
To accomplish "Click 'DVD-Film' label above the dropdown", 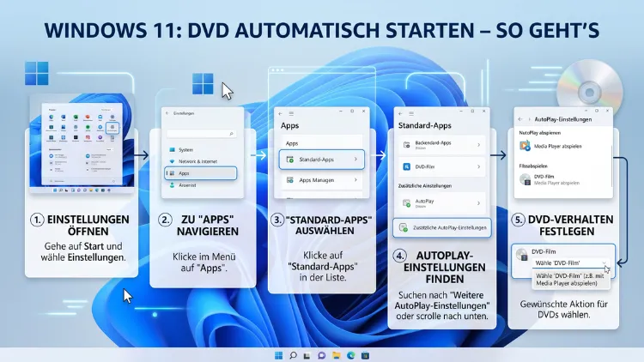I will coord(544,251).
